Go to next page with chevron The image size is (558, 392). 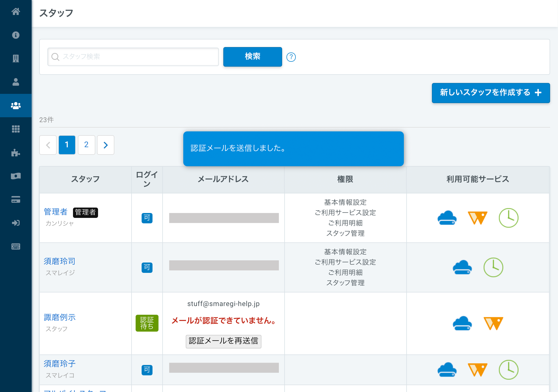coord(106,145)
